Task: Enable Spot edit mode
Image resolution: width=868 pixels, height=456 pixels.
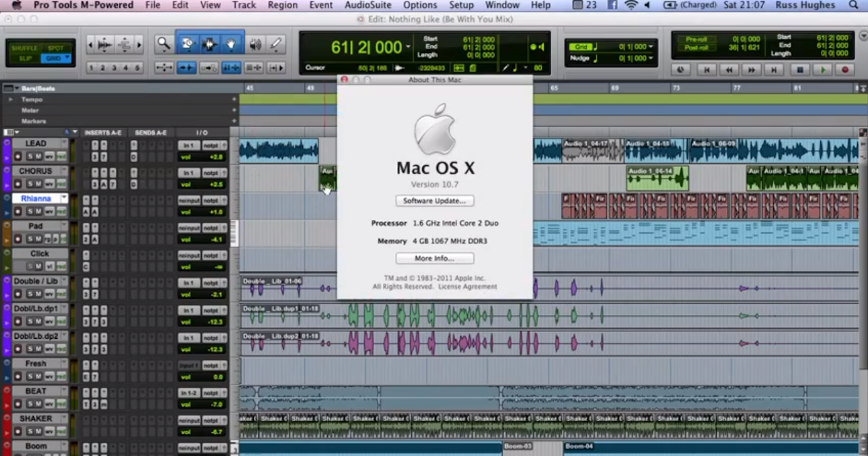Action: pos(56,48)
